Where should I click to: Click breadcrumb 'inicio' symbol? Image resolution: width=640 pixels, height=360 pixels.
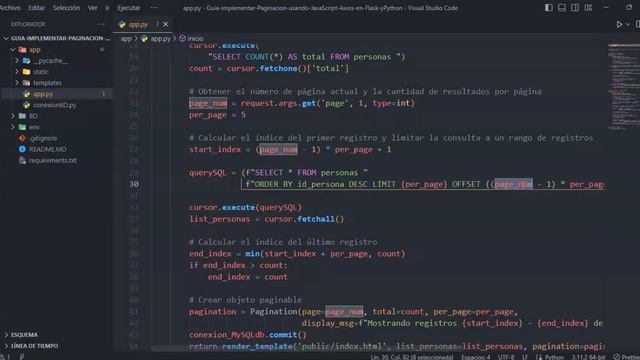coord(195,39)
